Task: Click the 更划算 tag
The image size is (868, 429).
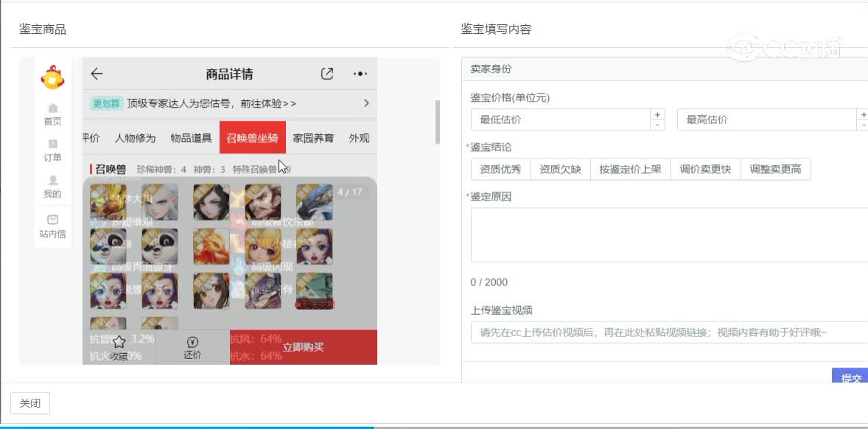Action: point(106,103)
